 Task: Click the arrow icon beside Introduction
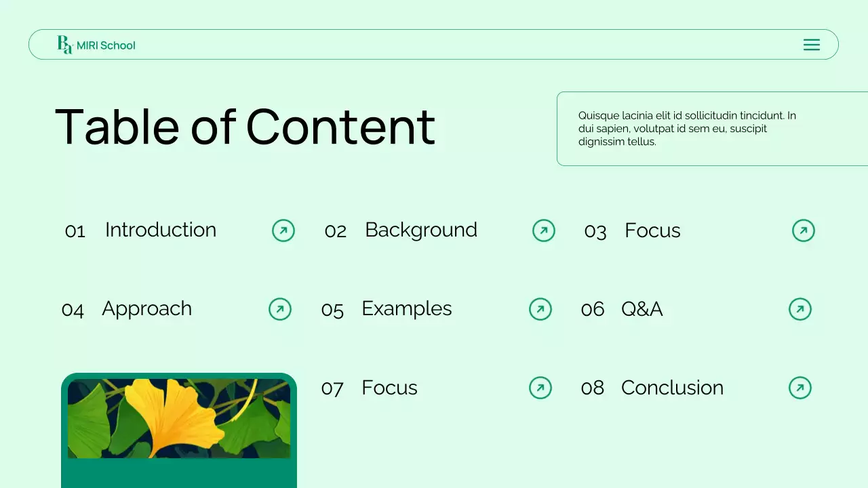coord(283,230)
